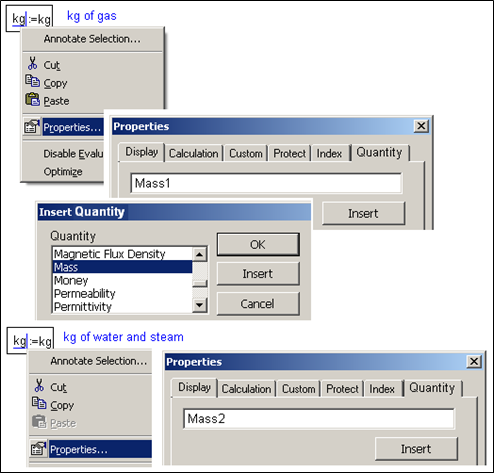Image resolution: width=494 pixels, height=473 pixels.
Task: Close the Mass1 Properties dialog
Action: (x=421, y=126)
